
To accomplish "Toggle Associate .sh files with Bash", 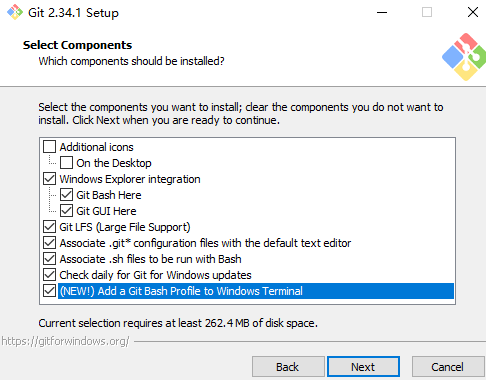I will tap(49, 259).
